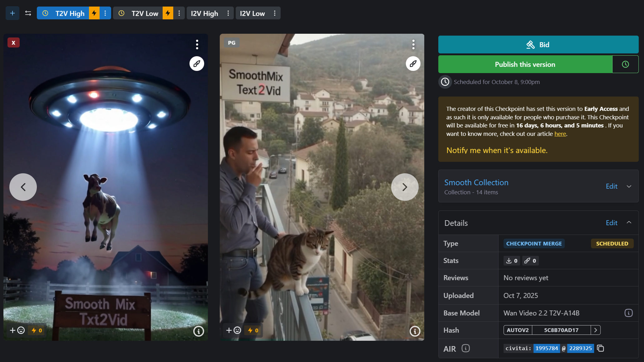Open three-dot menu on cat image
This screenshot has height=362, width=644.
(413, 44)
